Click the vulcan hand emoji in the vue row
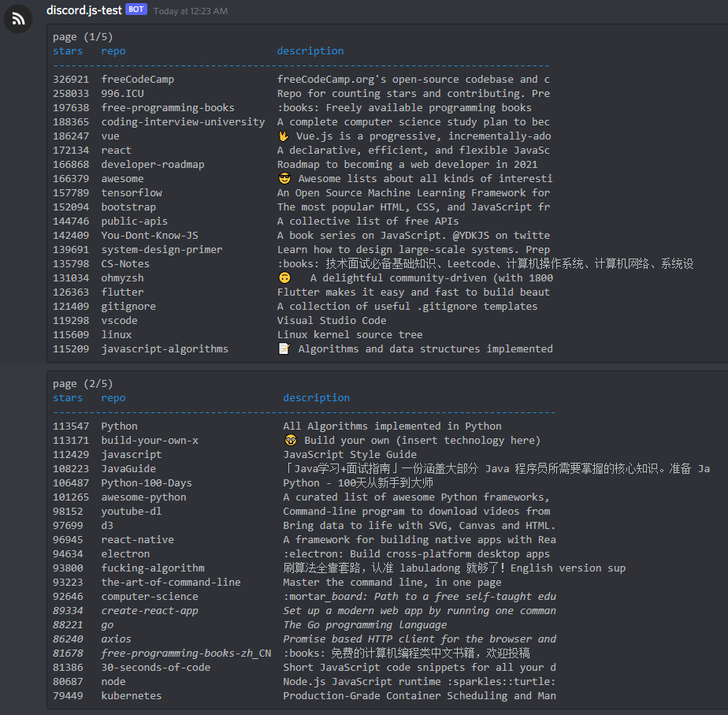Viewport: 728px width, 715px height. (283, 136)
